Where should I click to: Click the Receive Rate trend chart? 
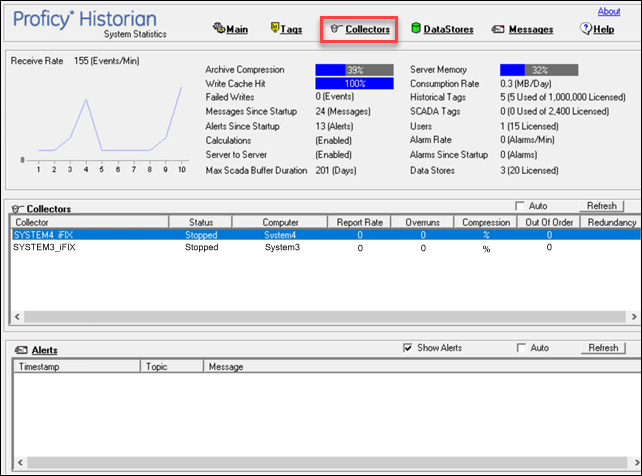click(105, 125)
